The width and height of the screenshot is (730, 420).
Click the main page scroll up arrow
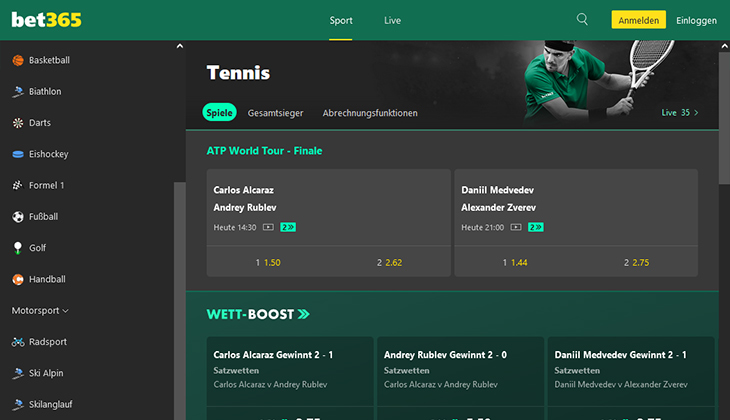(724, 46)
